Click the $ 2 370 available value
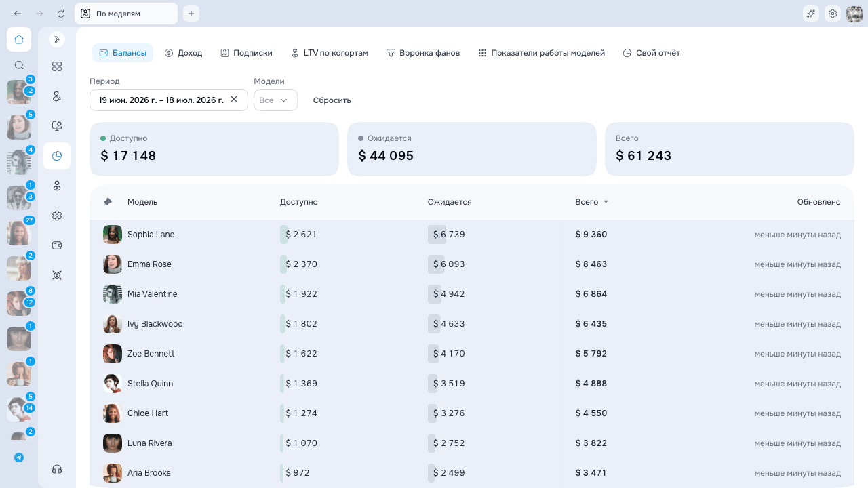Screen dimensions: 868x488 tap(301, 264)
